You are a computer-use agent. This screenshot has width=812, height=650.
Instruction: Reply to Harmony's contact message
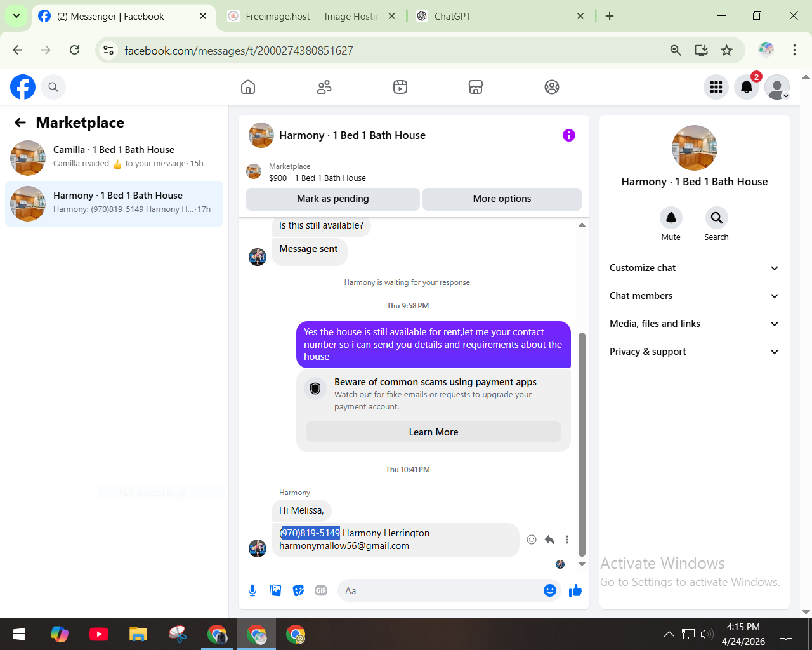click(549, 540)
